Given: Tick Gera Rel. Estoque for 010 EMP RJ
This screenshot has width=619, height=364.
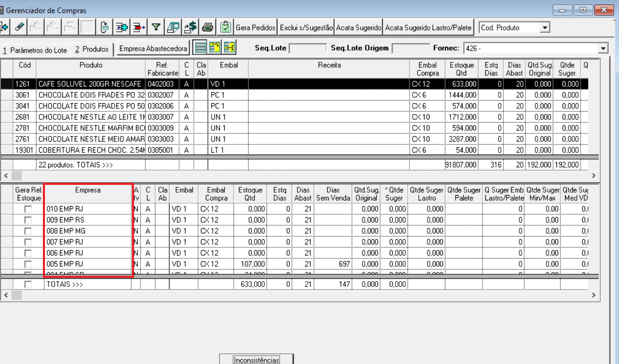Looking at the screenshot, I should pos(28,209).
